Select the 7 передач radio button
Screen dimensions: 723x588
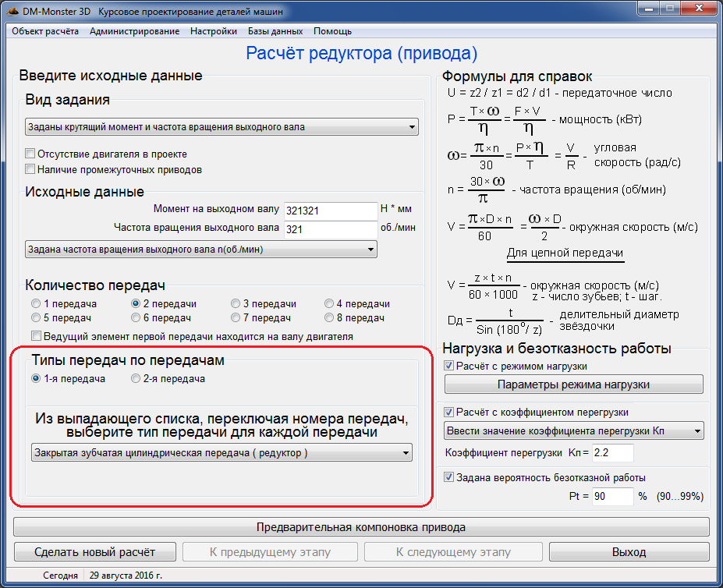236,317
